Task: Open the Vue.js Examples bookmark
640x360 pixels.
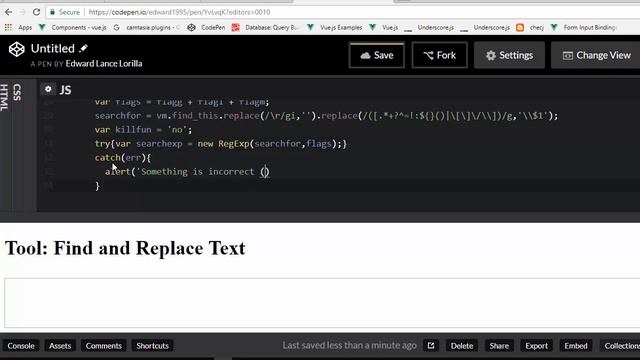Action: pyautogui.click(x=335, y=27)
